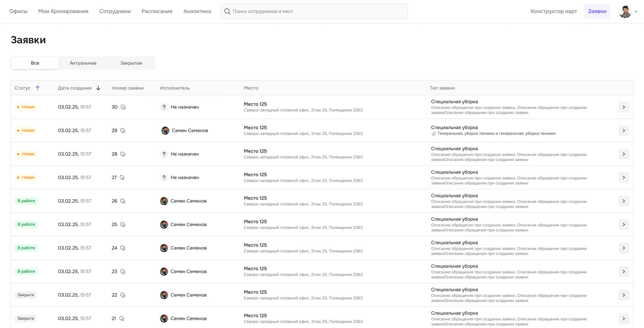Sort by Статус using the up arrow
This screenshot has height=328, width=644.
(38, 88)
